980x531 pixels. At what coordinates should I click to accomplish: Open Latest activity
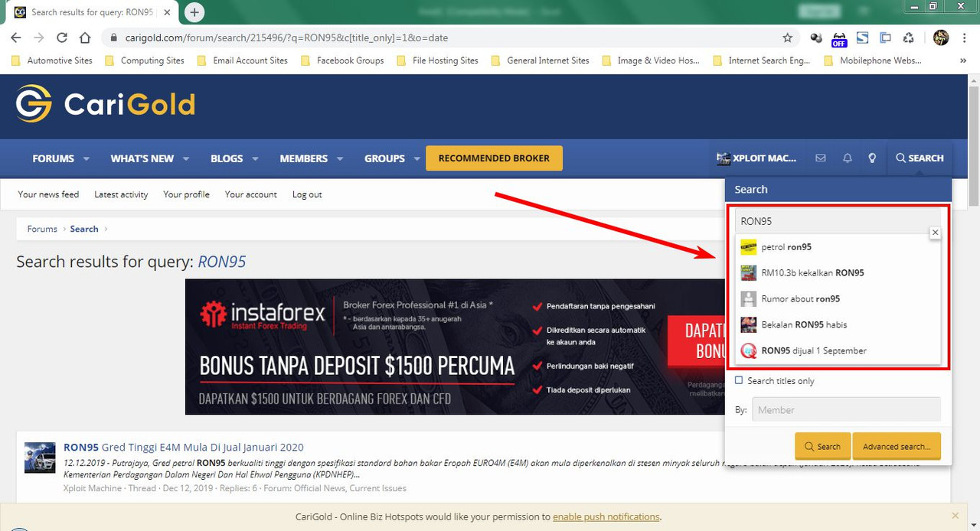(121, 194)
